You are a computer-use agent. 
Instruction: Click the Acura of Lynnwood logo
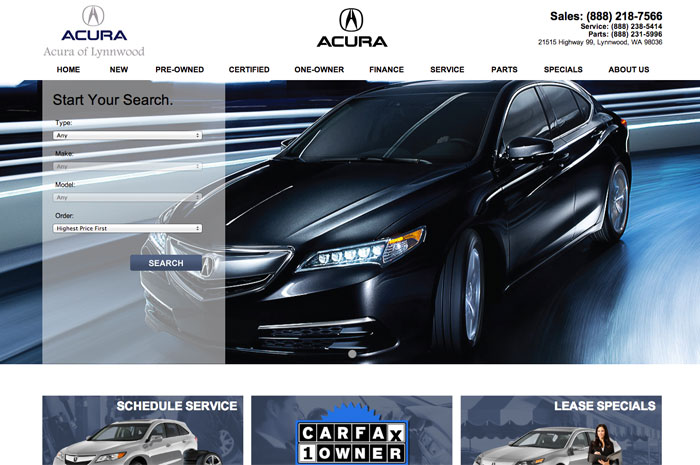[x=94, y=31]
